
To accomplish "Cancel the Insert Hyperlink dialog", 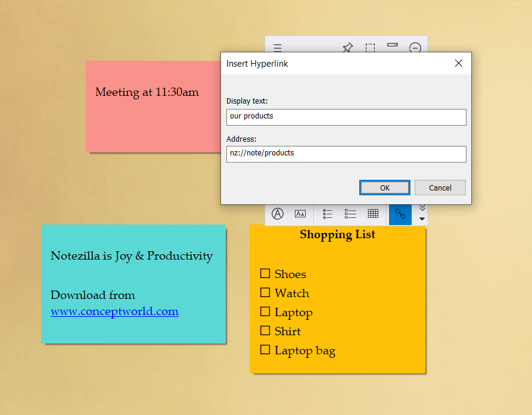I will click(440, 187).
